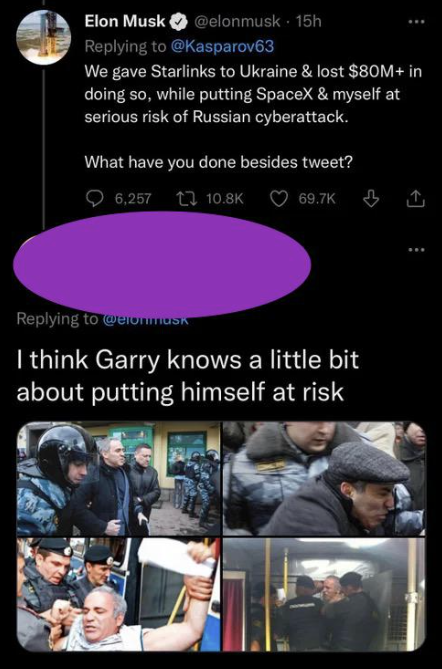Image resolution: width=442 pixels, height=669 pixels.
Task: Open the three-dot menu on Elon Musk's tweet
Action: [x=417, y=22]
